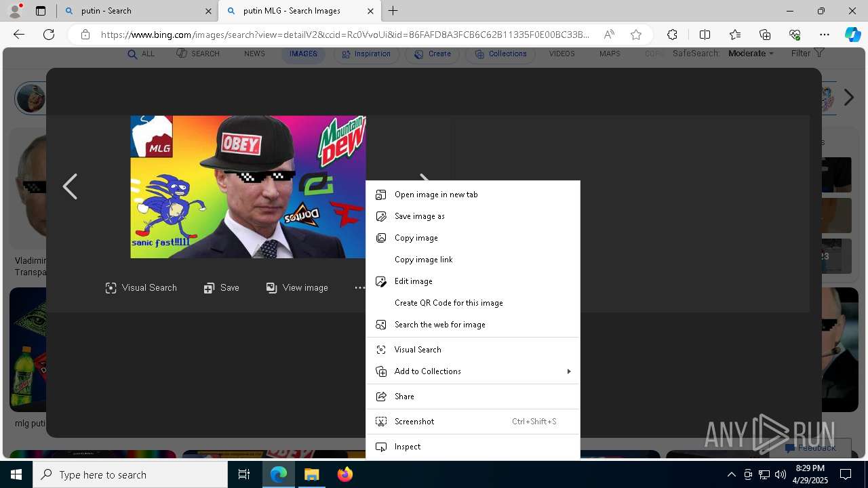This screenshot has width=868, height=488.
Task: Go to previous image arrow
Action: [x=70, y=186]
